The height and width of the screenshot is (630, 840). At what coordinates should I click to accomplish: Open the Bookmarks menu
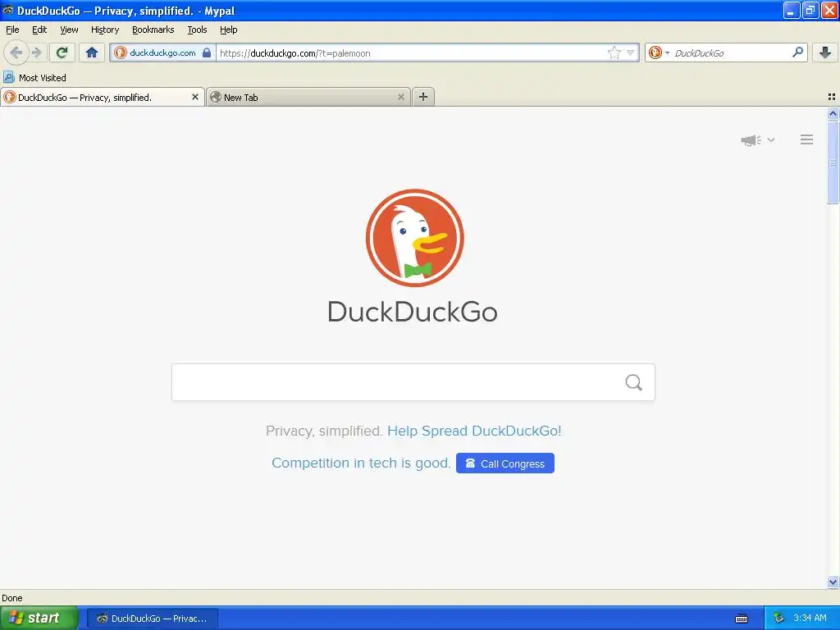click(153, 30)
